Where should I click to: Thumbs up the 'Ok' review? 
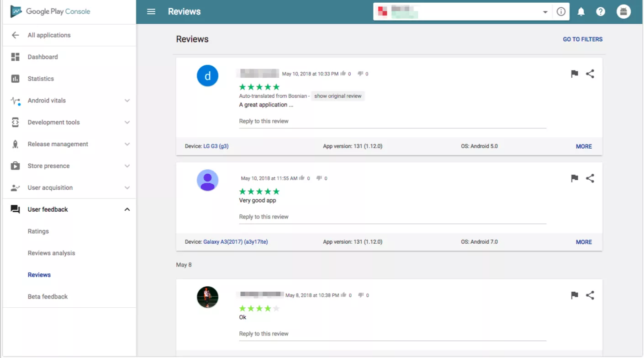pos(343,295)
